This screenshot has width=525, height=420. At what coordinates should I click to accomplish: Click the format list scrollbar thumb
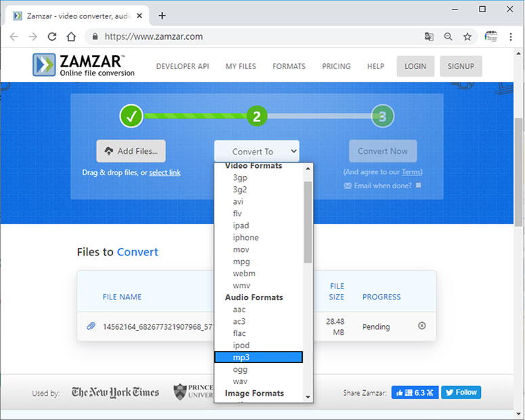(308, 222)
